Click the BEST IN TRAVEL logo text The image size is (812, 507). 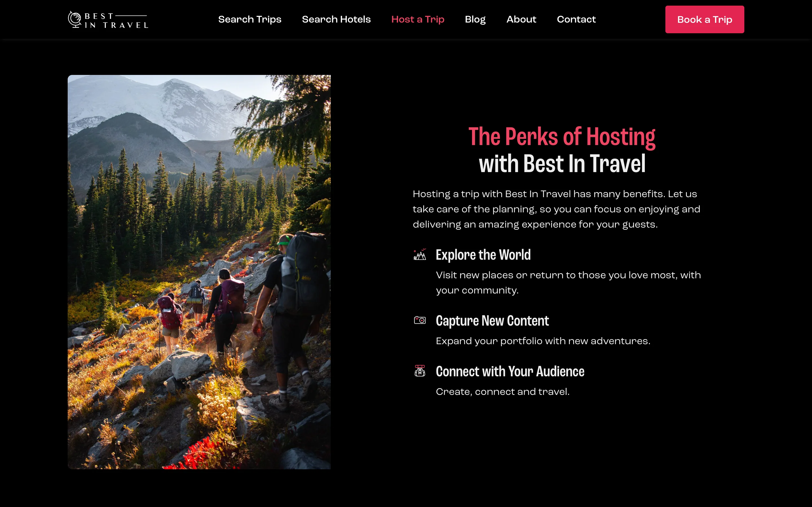[116, 21]
